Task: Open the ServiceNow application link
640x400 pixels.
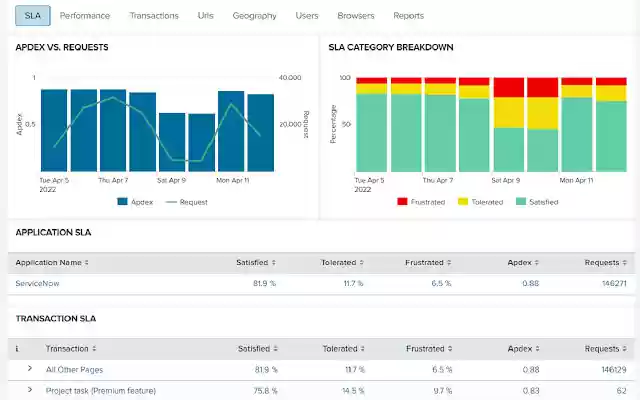Action: [38, 284]
